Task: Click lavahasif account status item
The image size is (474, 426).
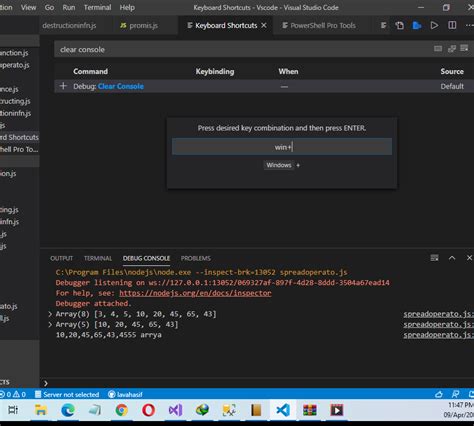Action: 125,394
